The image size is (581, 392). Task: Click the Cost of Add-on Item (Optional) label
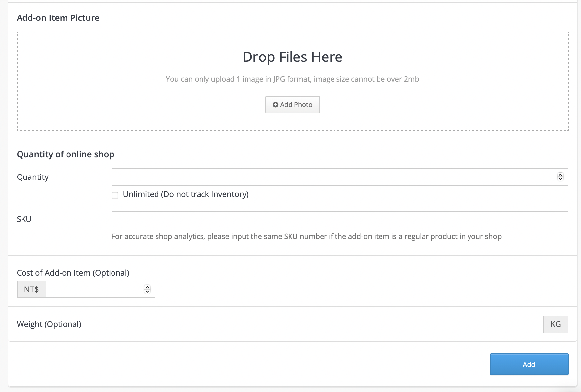(73, 273)
